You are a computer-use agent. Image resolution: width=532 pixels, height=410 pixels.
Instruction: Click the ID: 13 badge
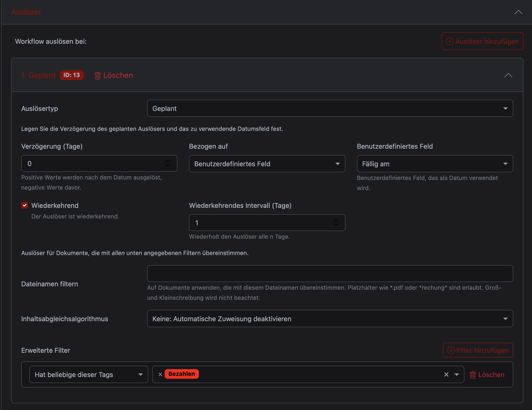[72, 75]
